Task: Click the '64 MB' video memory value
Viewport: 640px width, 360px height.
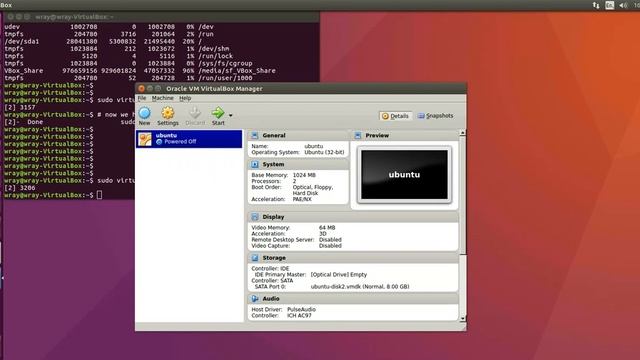Action: pyautogui.click(x=327, y=228)
